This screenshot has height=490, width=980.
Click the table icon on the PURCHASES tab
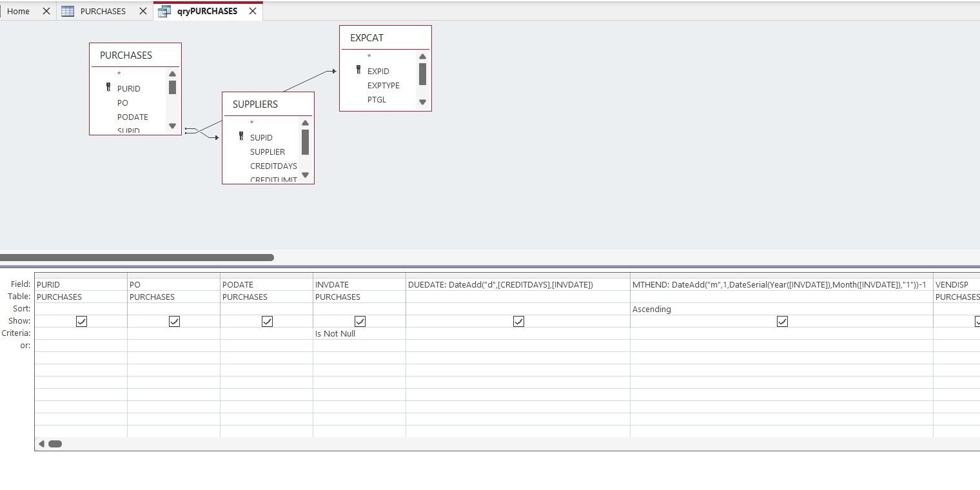click(x=68, y=11)
